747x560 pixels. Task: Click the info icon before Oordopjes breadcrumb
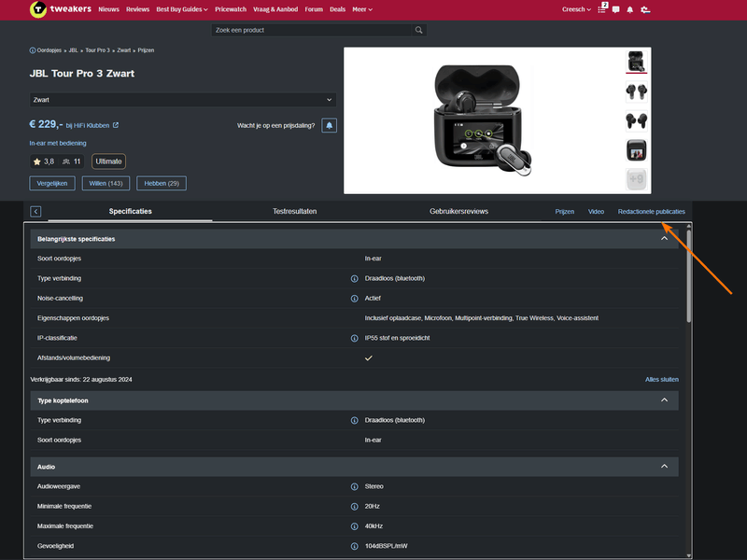point(33,50)
